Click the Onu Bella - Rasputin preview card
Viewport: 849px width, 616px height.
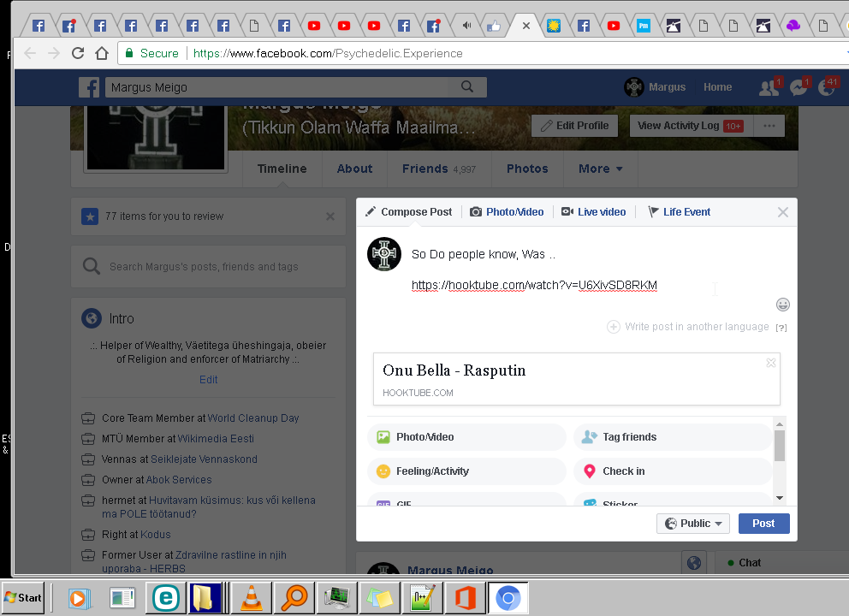576,379
